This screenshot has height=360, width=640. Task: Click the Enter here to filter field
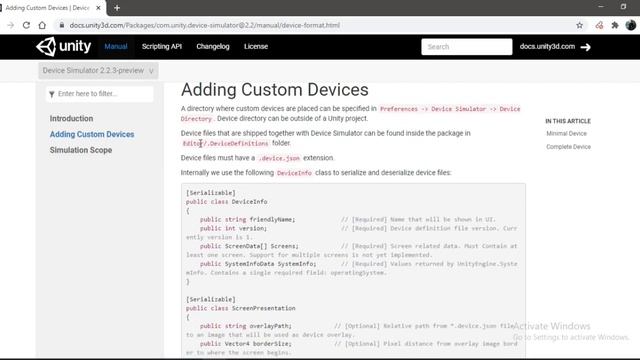pos(100,94)
